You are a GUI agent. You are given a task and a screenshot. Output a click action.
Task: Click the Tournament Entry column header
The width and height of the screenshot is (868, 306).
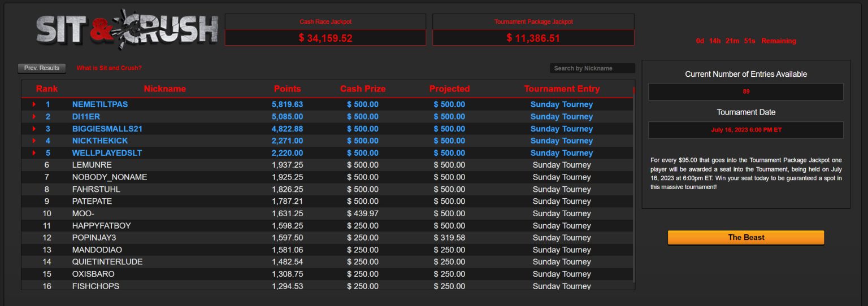pos(562,89)
